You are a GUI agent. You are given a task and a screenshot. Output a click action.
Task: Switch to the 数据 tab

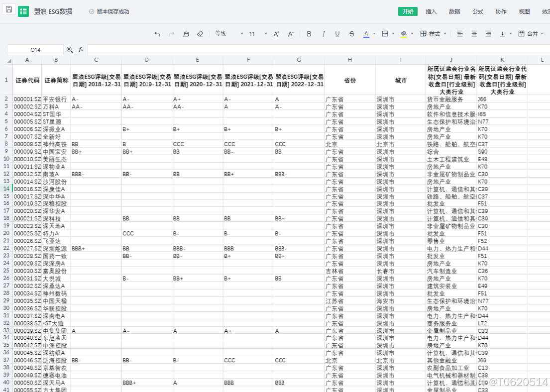click(454, 11)
